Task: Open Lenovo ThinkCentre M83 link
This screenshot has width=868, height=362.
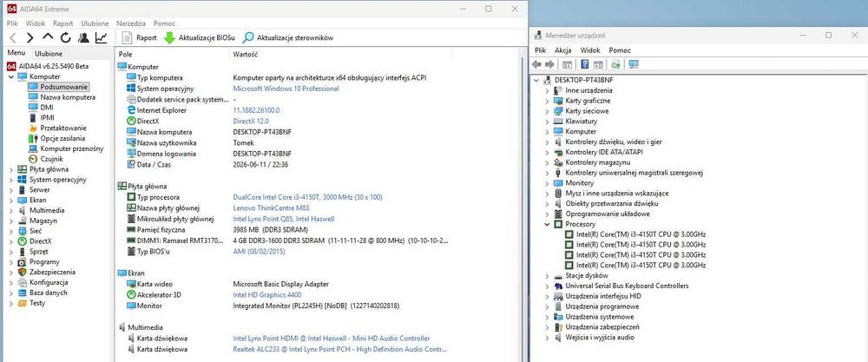Action: [x=271, y=208]
